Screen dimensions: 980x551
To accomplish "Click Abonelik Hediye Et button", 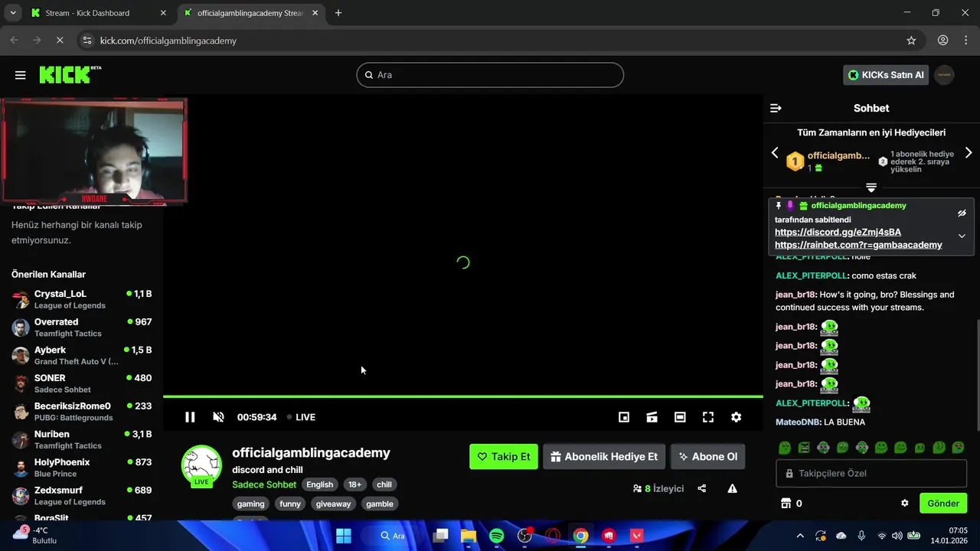I will [x=604, y=457].
